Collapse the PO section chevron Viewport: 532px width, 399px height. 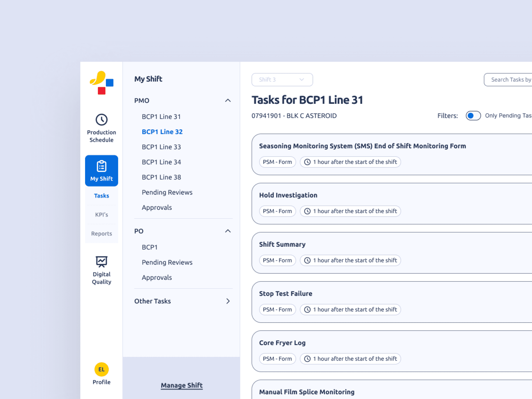228,231
